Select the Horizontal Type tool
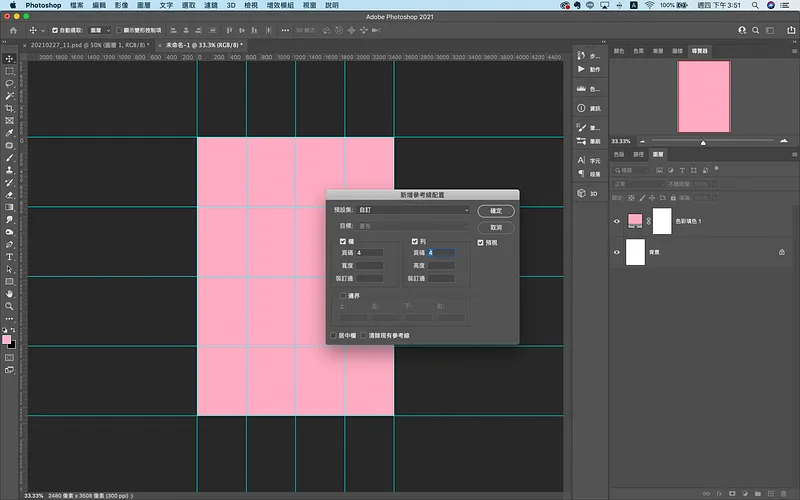 (9, 257)
